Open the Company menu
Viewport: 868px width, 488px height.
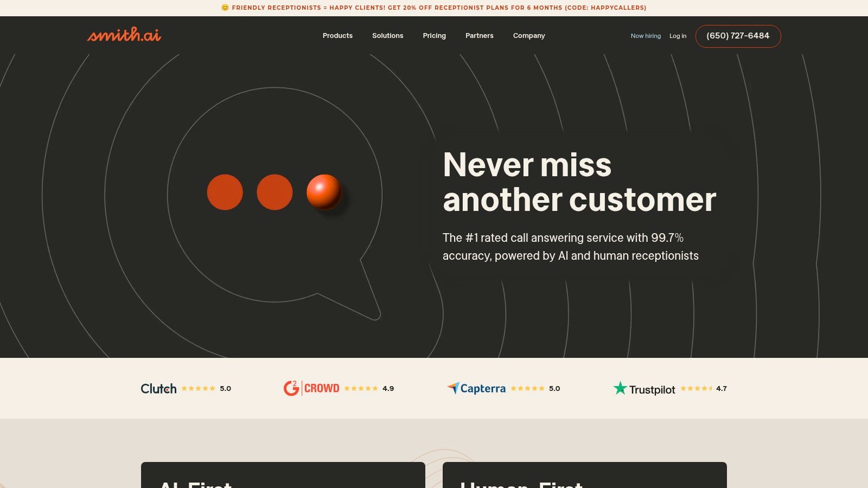pos(529,36)
